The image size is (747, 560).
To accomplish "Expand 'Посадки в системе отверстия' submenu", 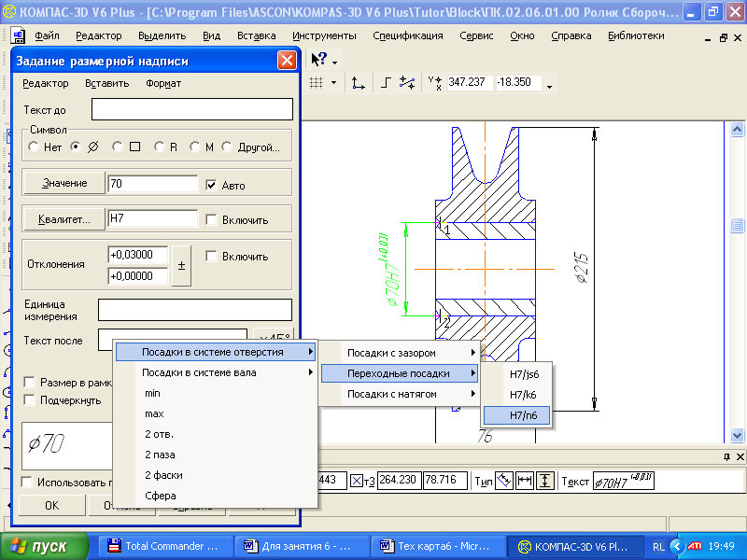I will pos(217,352).
